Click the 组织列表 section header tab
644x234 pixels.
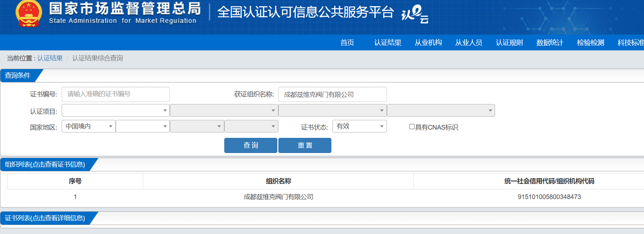pyautogui.click(x=45, y=165)
